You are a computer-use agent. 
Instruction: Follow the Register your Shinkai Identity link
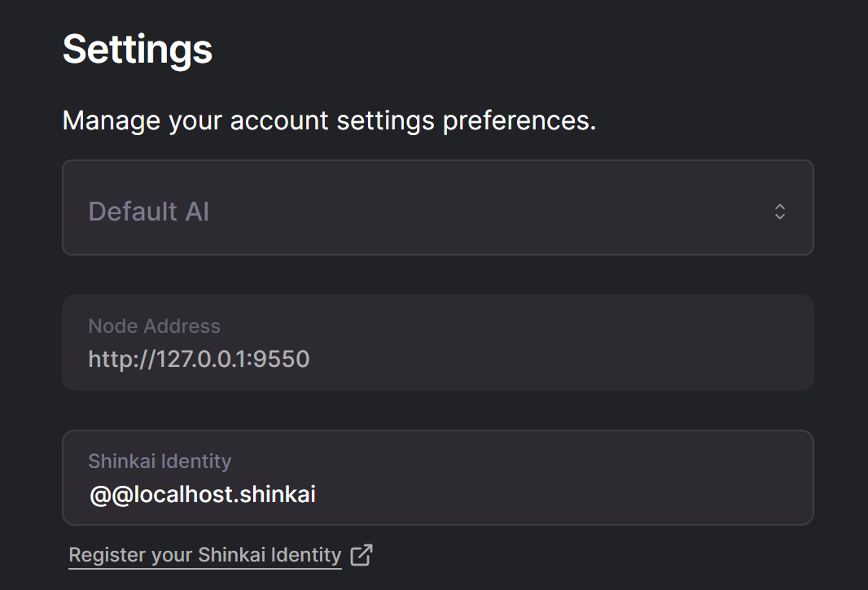pos(204,555)
